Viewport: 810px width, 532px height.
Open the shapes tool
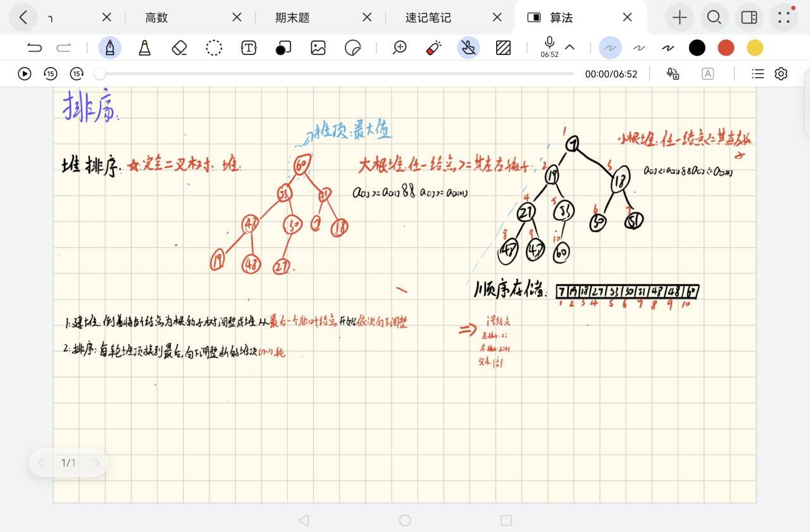click(x=283, y=47)
